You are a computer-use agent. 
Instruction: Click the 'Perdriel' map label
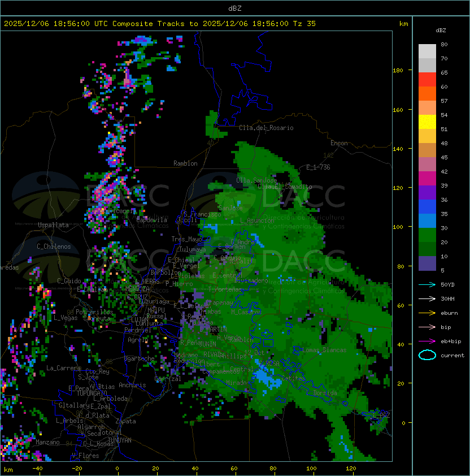[x=138, y=330]
